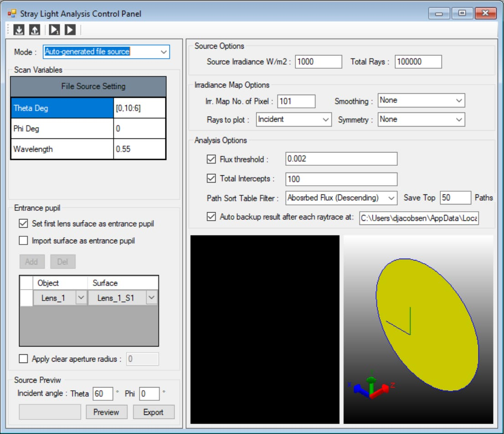Click the Preview button
Image resolution: width=504 pixels, height=434 pixels.
[106, 412]
